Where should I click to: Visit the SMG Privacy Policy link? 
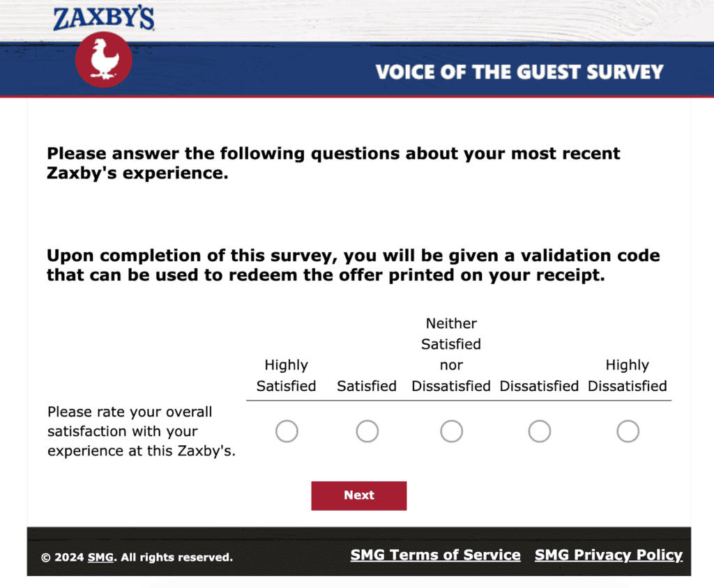click(x=608, y=555)
